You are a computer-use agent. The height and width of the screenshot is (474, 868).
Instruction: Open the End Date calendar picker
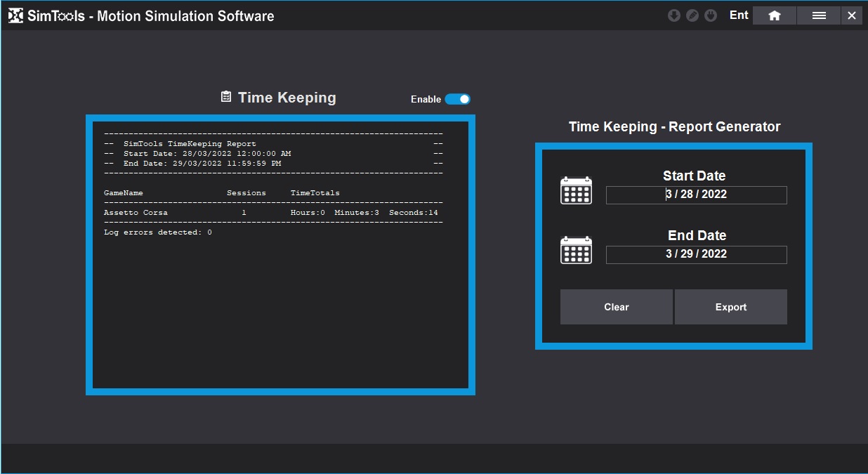[x=576, y=250]
